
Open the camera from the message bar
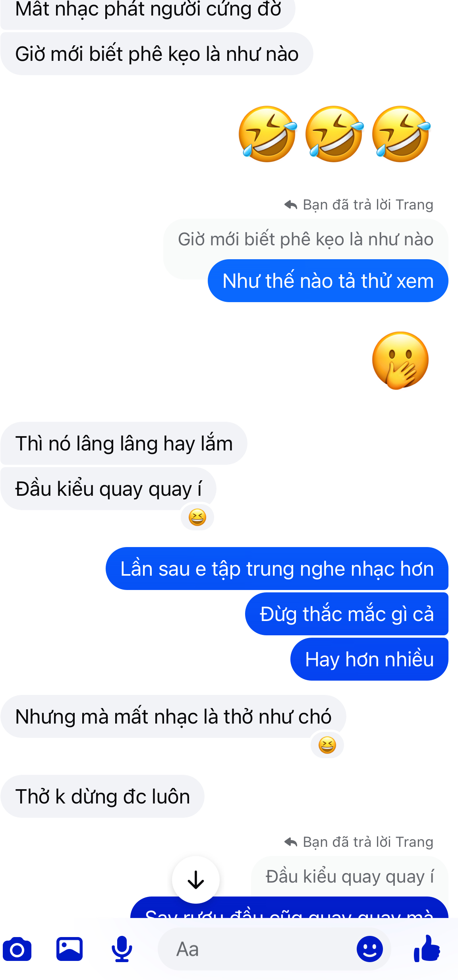pos(17,949)
